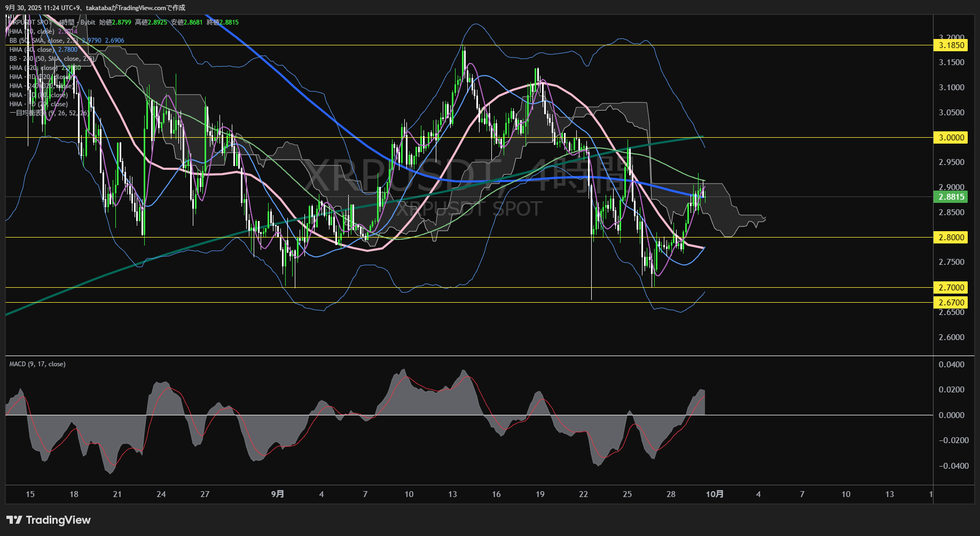Screen dimensions: 980x536
Task: Click the yellow 2.8000 price line label
Action: point(951,238)
